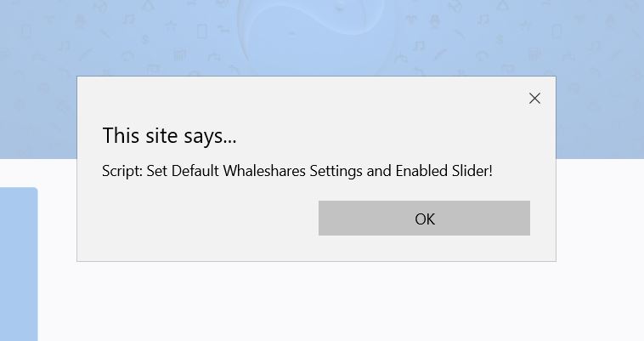The width and height of the screenshot is (644, 341).
Task: Click the blue side panel at left
Action: [19, 264]
